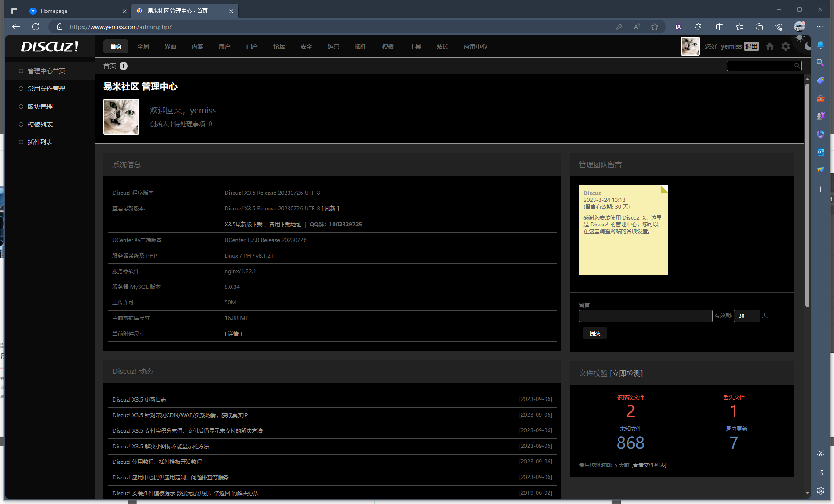Open browser essentials heart icon
834x504 pixels.
pos(779,27)
